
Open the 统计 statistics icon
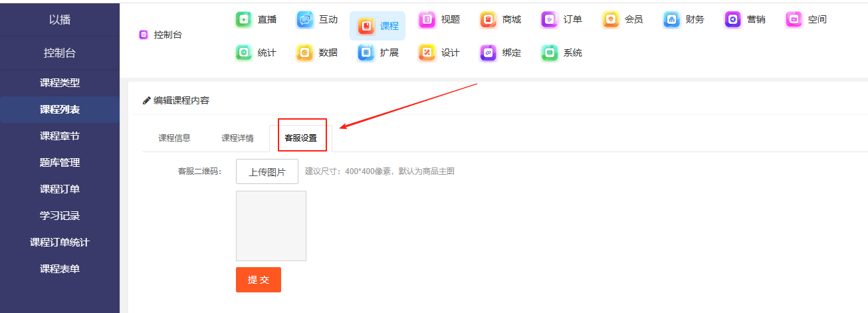244,53
